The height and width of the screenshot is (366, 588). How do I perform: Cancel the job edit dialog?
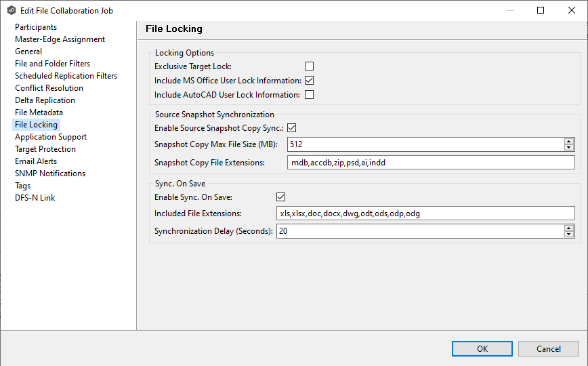(548, 349)
